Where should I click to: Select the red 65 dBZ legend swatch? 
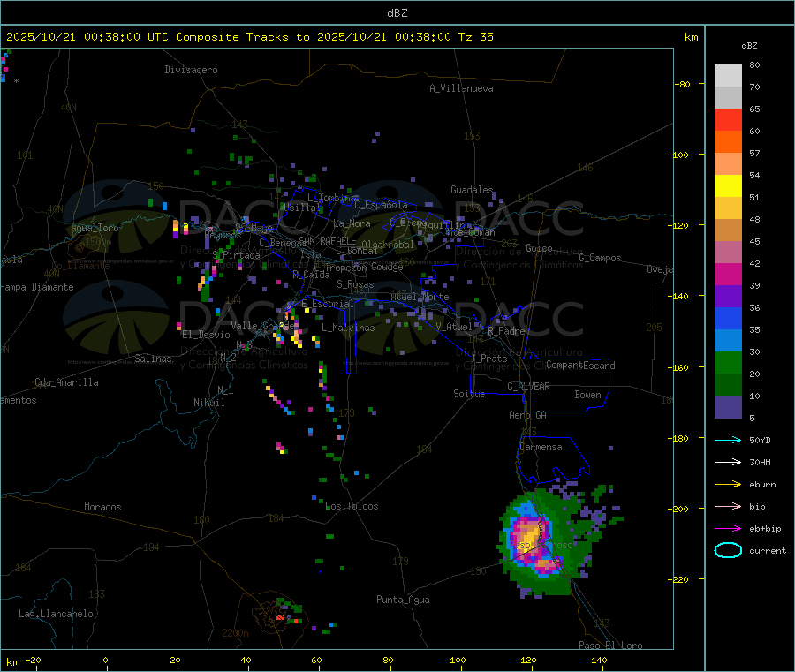coord(728,119)
